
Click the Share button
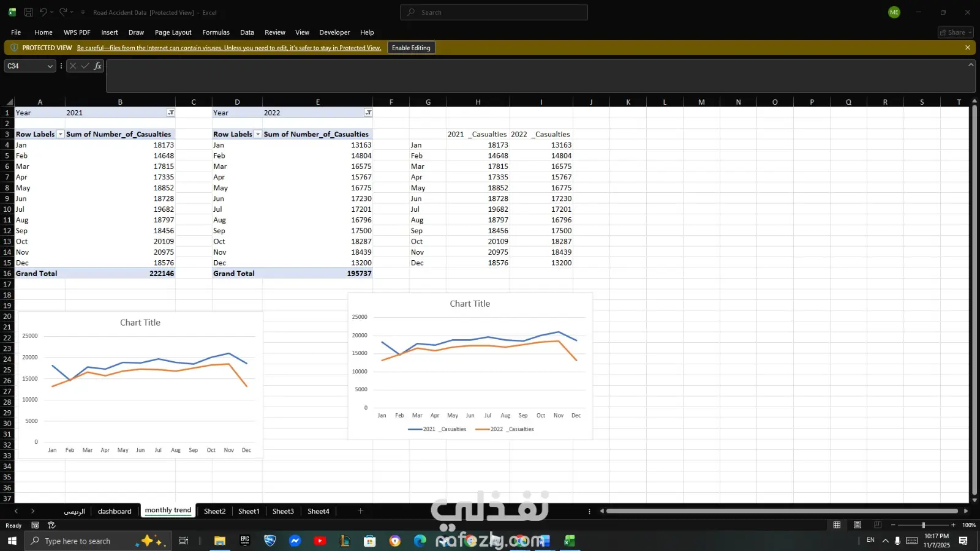(956, 32)
